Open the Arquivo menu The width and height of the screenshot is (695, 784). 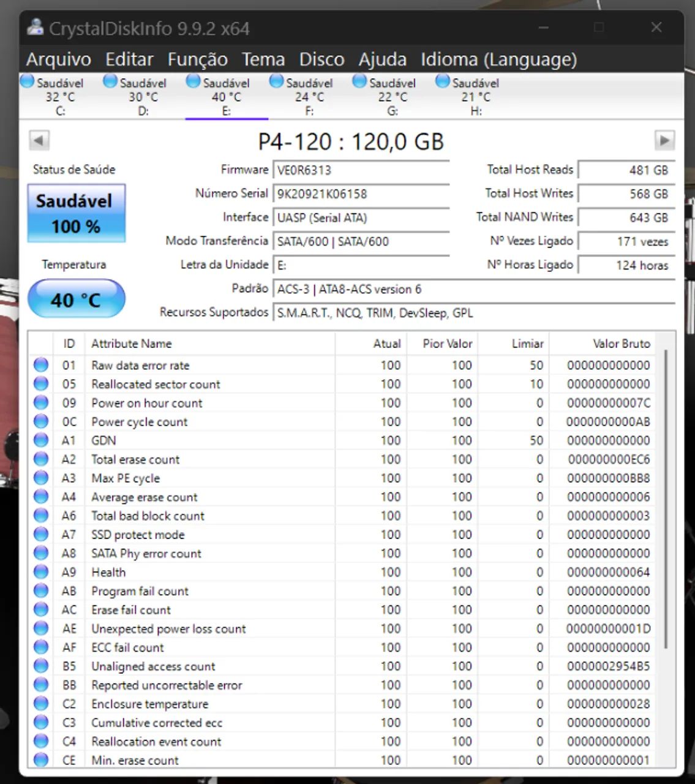click(59, 59)
